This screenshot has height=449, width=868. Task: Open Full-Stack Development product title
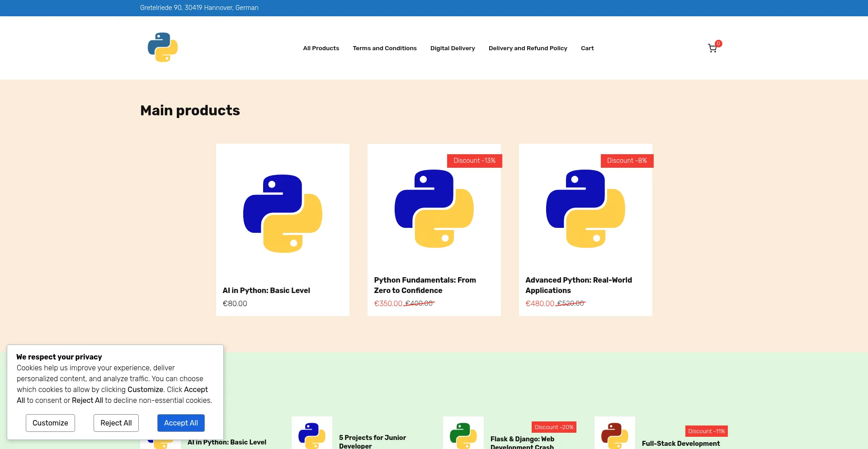[x=681, y=444]
